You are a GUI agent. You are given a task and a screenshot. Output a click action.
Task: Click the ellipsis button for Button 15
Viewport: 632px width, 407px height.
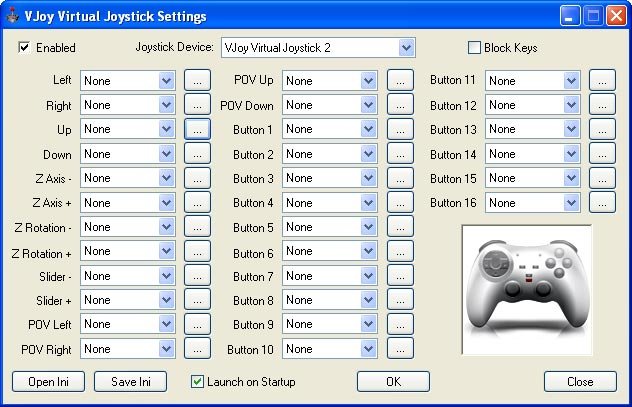[602, 178]
